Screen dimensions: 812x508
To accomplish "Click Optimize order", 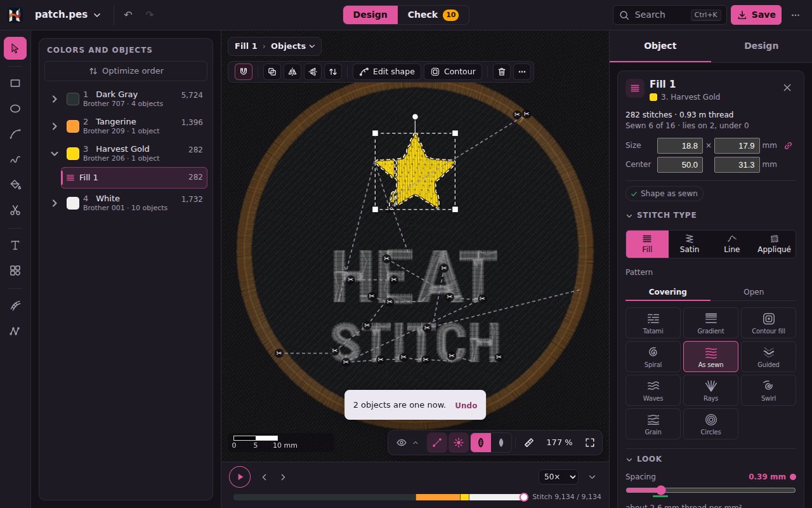I will (126, 71).
